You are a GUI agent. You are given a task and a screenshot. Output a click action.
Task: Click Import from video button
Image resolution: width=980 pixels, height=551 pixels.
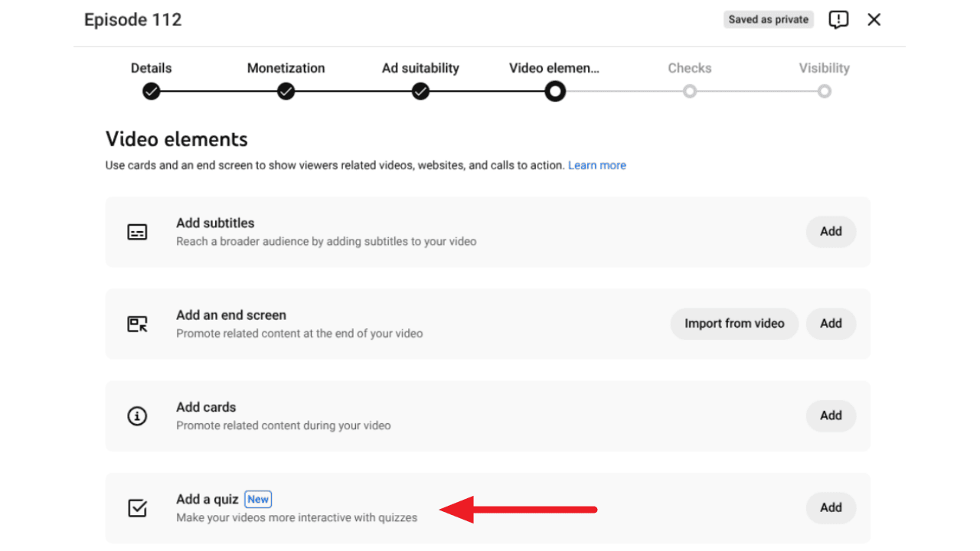tap(734, 324)
